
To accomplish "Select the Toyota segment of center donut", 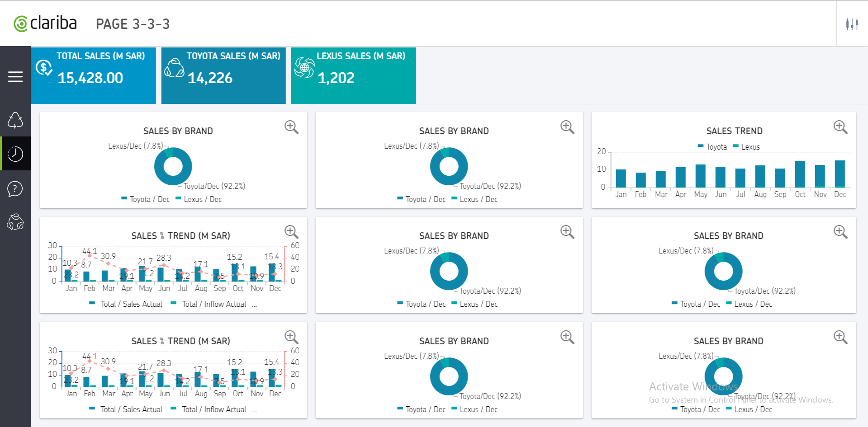I will pyautogui.click(x=449, y=285).
